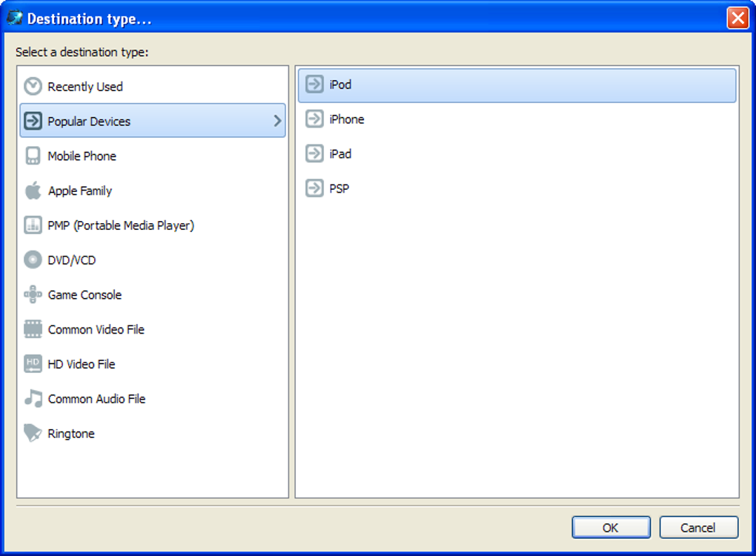This screenshot has height=556, width=756.
Task: Click the iPad arrow icon
Action: point(314,153)
